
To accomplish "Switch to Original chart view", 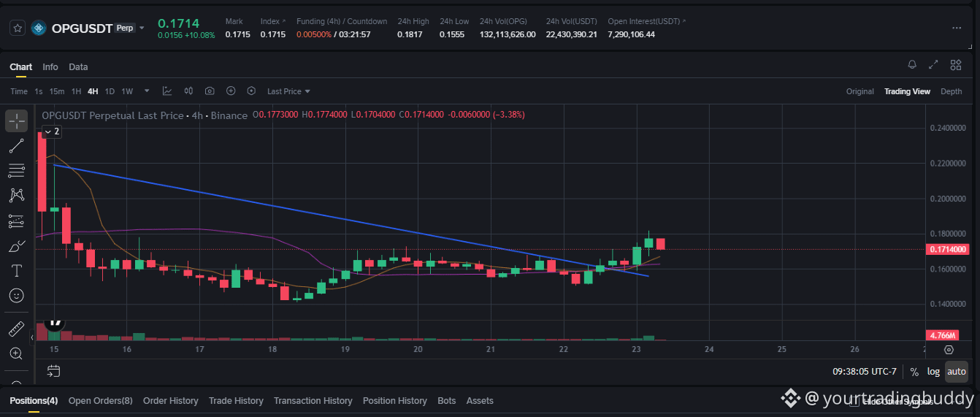I will pyautogui.click(x=860, y=91).
